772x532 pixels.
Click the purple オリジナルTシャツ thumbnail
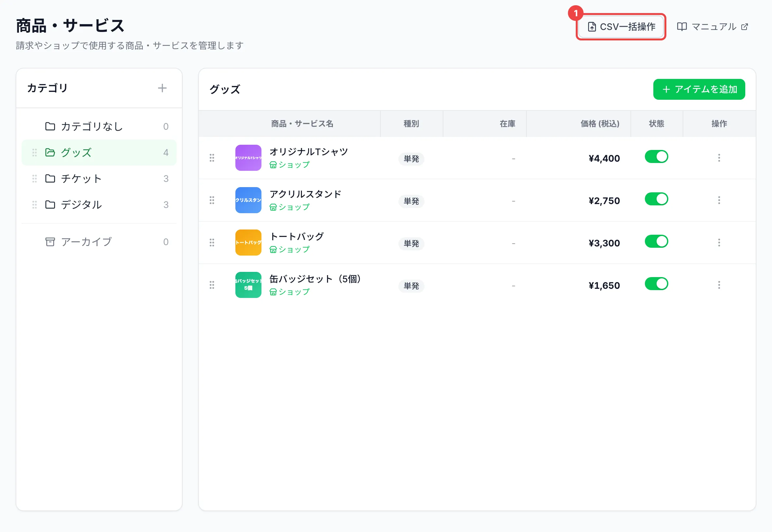(x=248, y=158)
